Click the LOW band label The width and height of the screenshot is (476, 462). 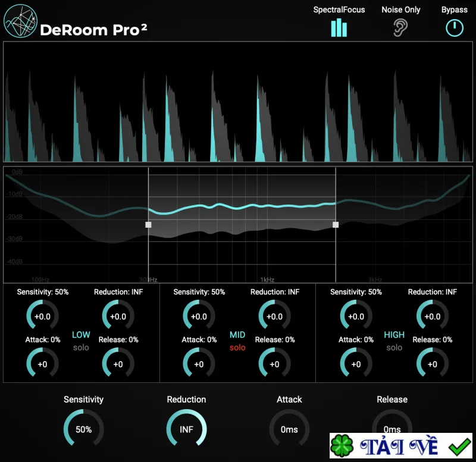[x=81, y=335]
